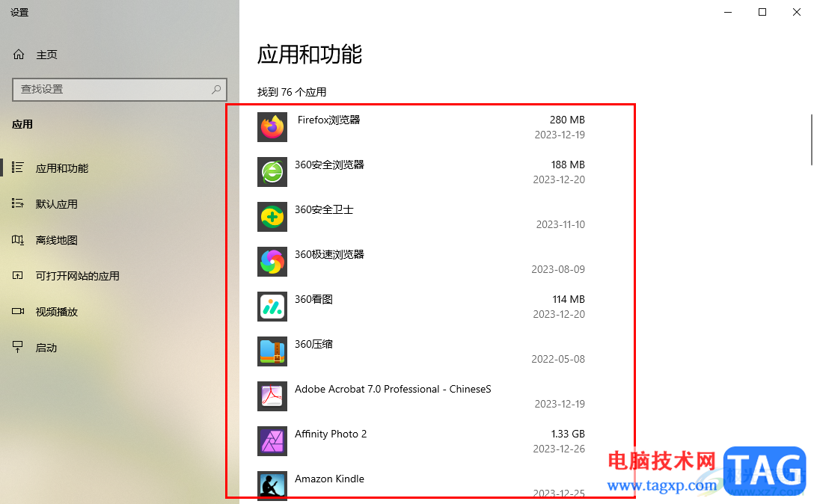814x504 pixels.
Task: Click the home icon beside 主页
Action: coord(19,55)
